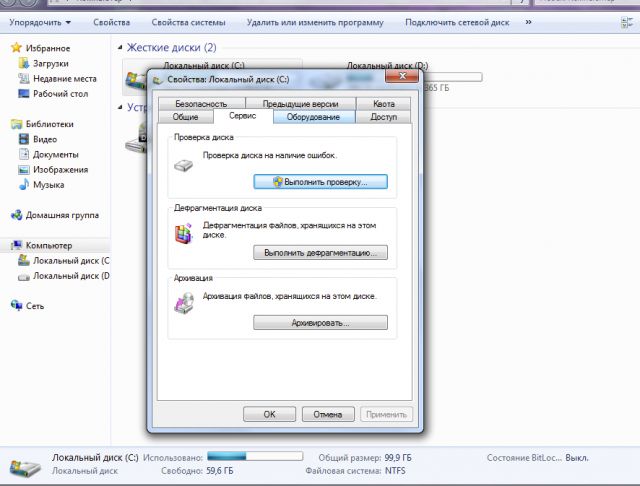This screenshot has width=640, height=486.
Task: Click drive icon in properties dialog title bar
Action: pos(158,80)
